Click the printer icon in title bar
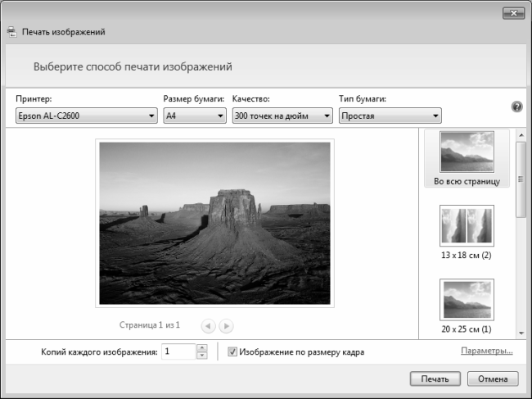This screenshot has height=399, width=532. click(x=12, y=32)
